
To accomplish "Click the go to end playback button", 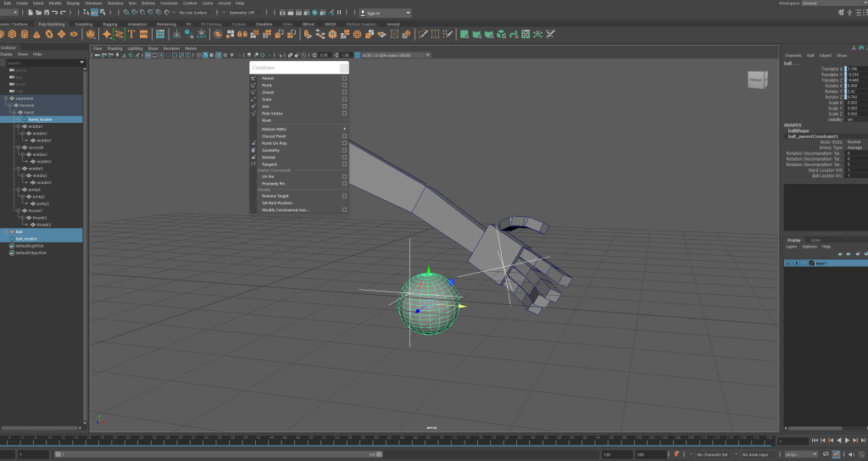I will pyautogui.click(x=862, y=441).
